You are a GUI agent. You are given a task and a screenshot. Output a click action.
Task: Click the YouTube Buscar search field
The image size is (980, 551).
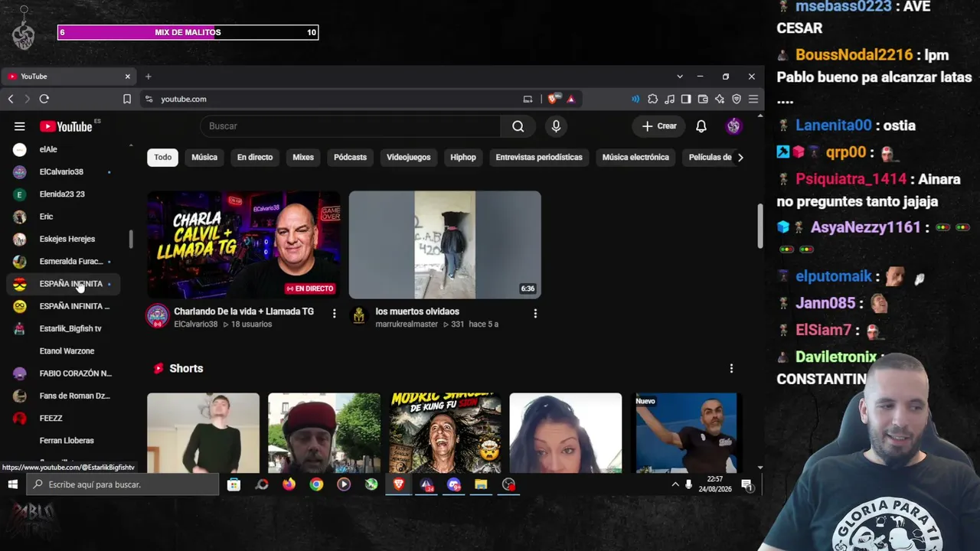[x=351, y=126]
